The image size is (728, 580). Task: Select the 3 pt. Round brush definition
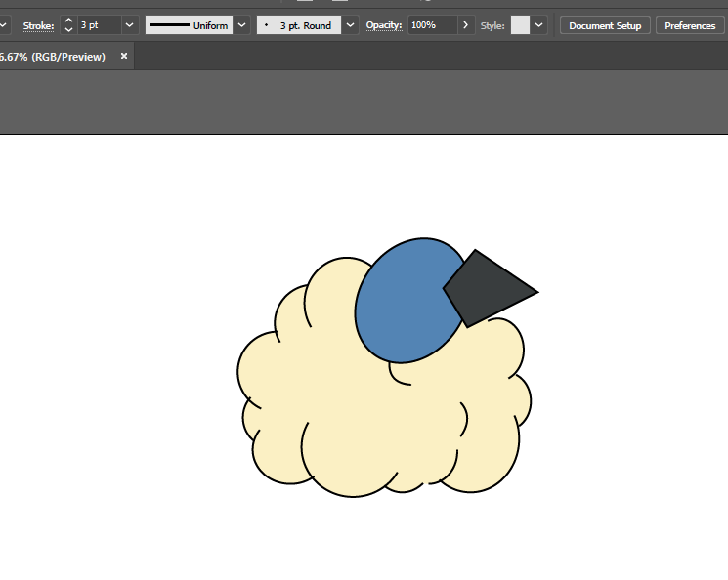click(299, 25)
